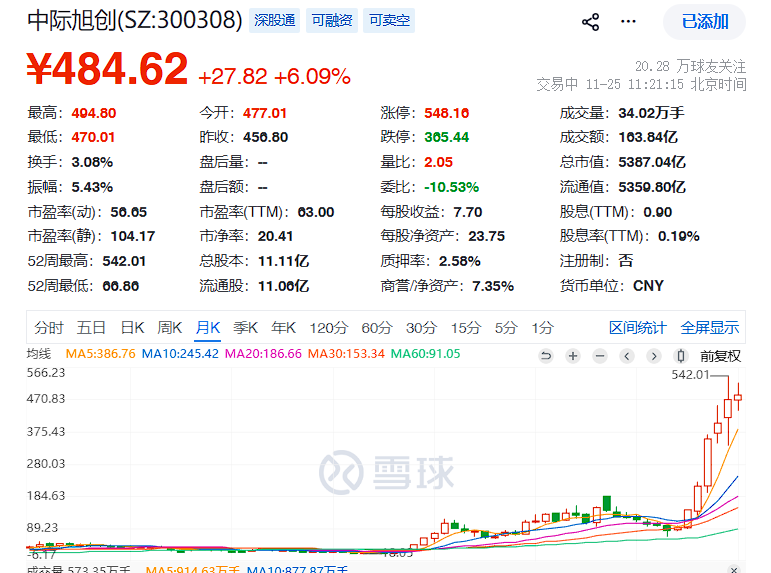Toggle the 已添加 watchlist button
The width and height of the screenshot is (771, 573).
(705, 22)
